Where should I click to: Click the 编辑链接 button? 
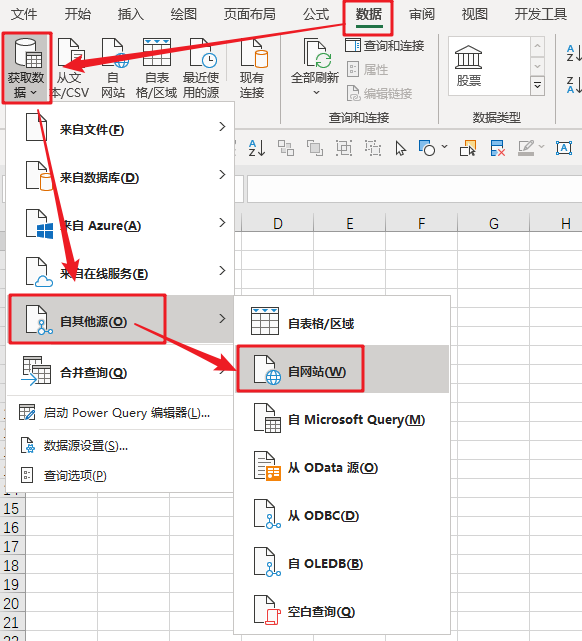point(379,94)
